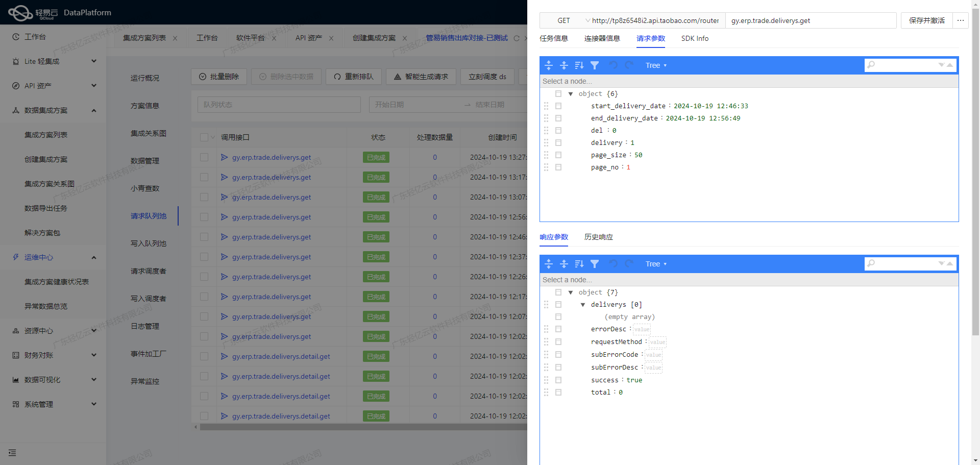Collapse the deliverys [0] array node
This screenshot has width=980, height=465.
click(x=583, y=305)
